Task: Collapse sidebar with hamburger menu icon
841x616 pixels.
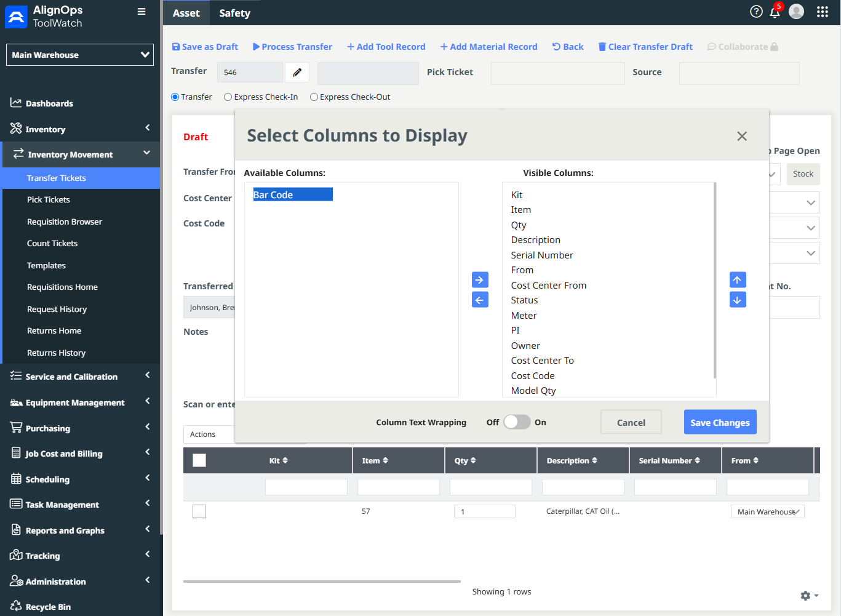Action: pyautogui.click(x=141, y=12)
